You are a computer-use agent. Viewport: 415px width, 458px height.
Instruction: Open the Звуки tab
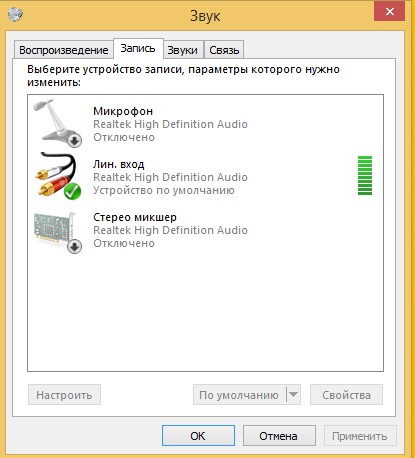pos(182,50)
